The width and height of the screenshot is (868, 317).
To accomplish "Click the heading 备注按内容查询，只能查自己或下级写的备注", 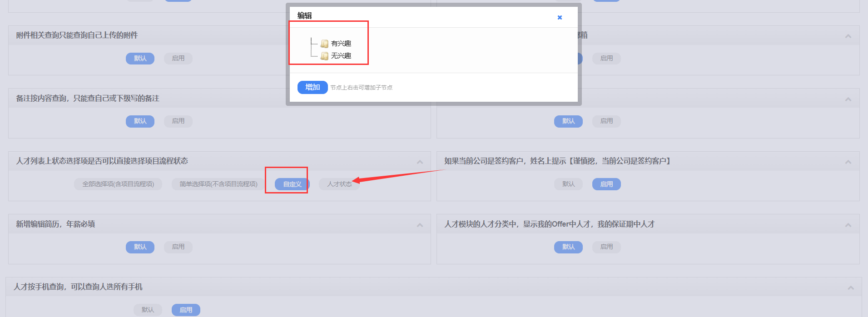I will (x=88, y=99).
